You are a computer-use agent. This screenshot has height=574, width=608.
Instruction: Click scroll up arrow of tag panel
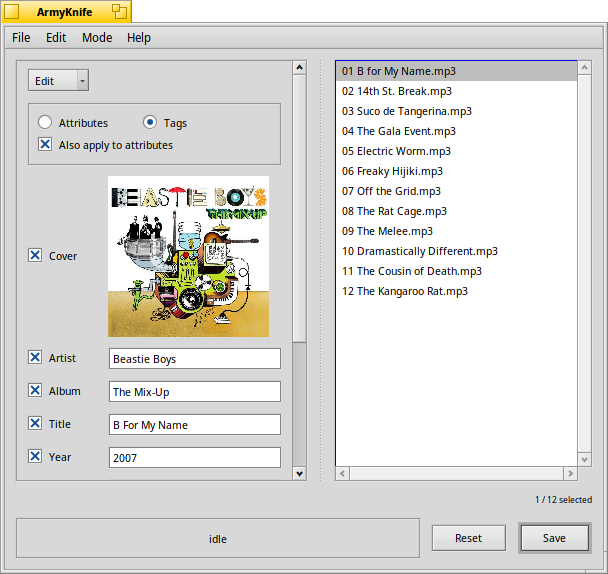coord(299,68)
